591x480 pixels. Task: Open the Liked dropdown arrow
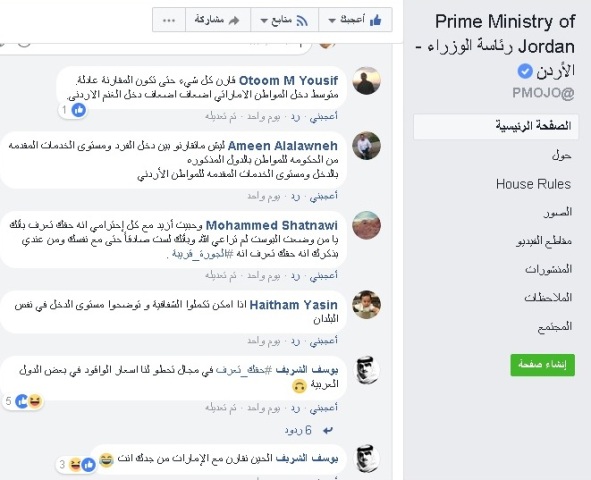tap(332, 21)
